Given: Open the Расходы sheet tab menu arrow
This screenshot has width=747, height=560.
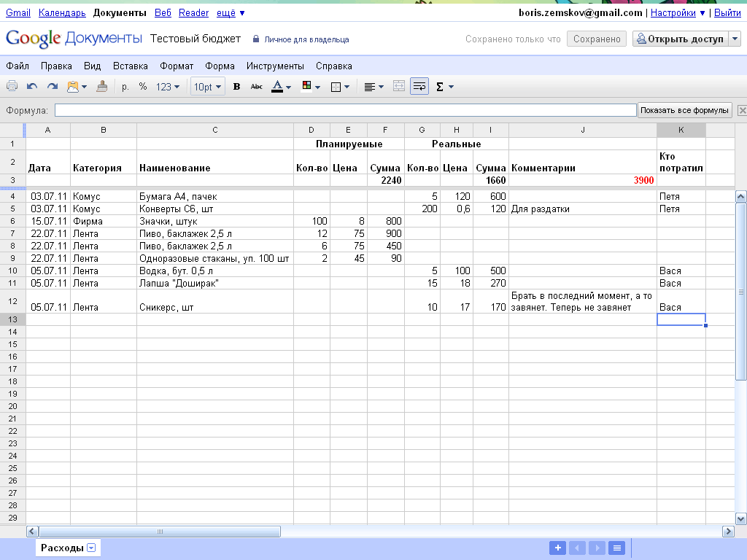Looking at the screenshot, I should click(91, 548).
